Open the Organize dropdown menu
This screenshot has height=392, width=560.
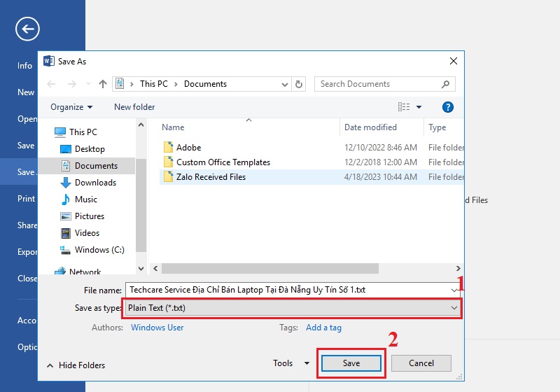click(x=71, y=107)
